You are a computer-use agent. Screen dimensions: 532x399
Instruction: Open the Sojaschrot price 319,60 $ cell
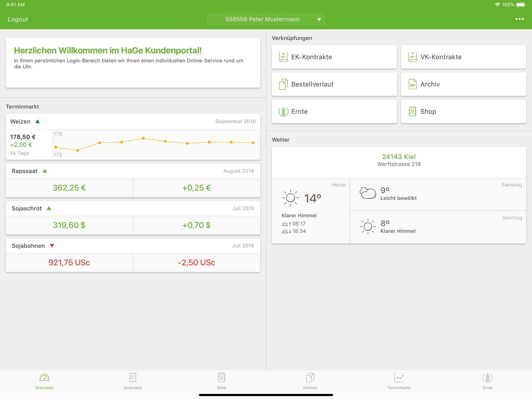(x=69, y=225)
